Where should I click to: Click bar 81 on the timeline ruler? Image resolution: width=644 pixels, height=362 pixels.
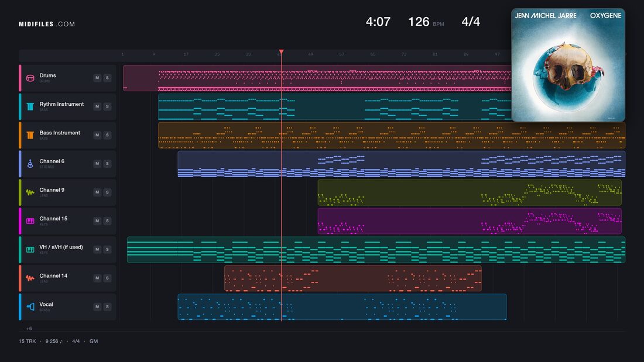(435, 54)
